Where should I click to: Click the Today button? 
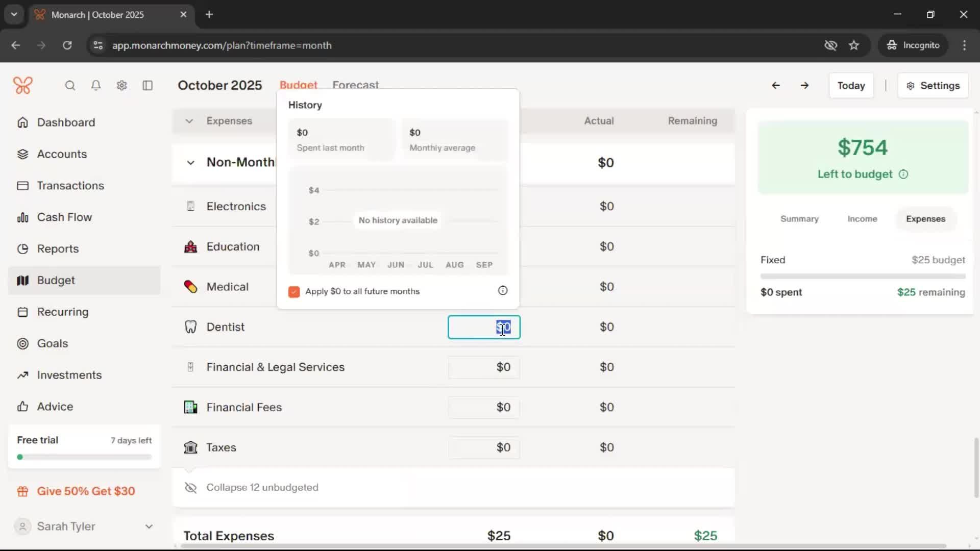pos(851,86)
